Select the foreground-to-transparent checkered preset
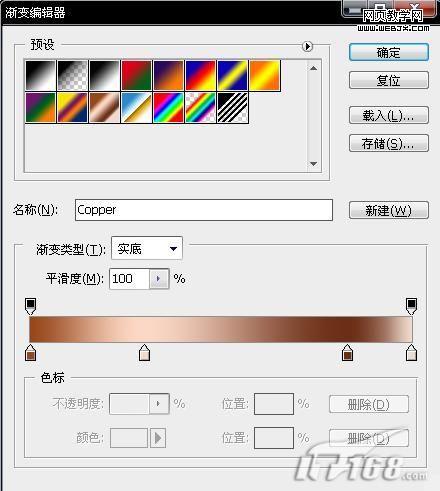This screenshot has height=491, width=440. pos(72,75)
